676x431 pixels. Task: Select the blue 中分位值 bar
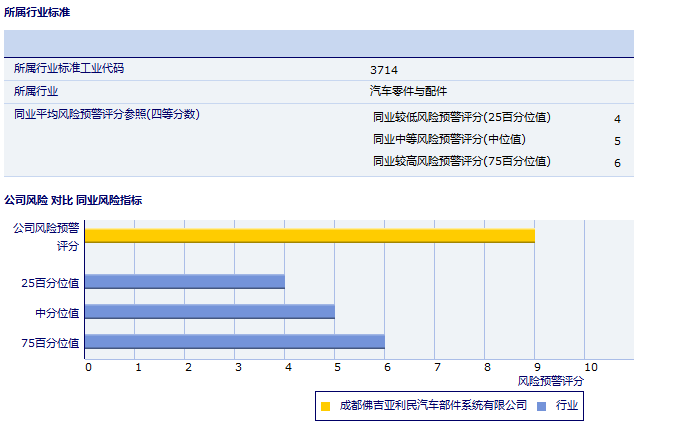click(209, 312)
